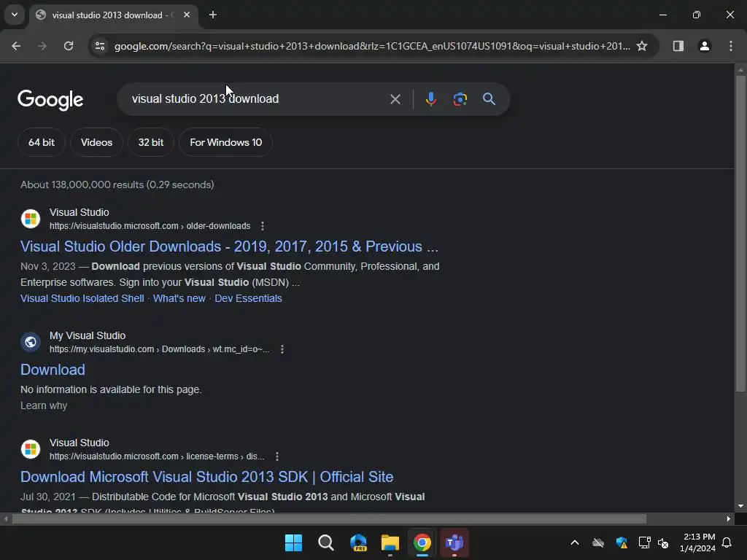The image size is (747, 560).
Task: Open Visual Studio Older Downloads result
Action: click(x=229, y=246)
